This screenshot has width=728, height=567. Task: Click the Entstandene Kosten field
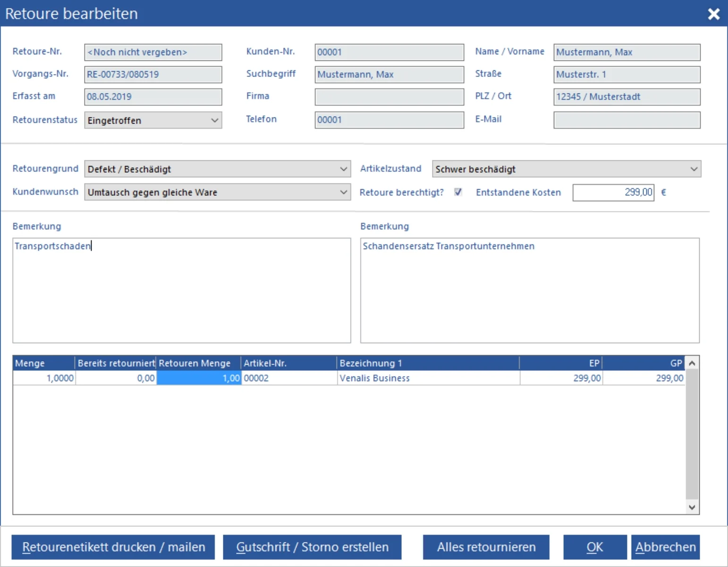point(613,192)
